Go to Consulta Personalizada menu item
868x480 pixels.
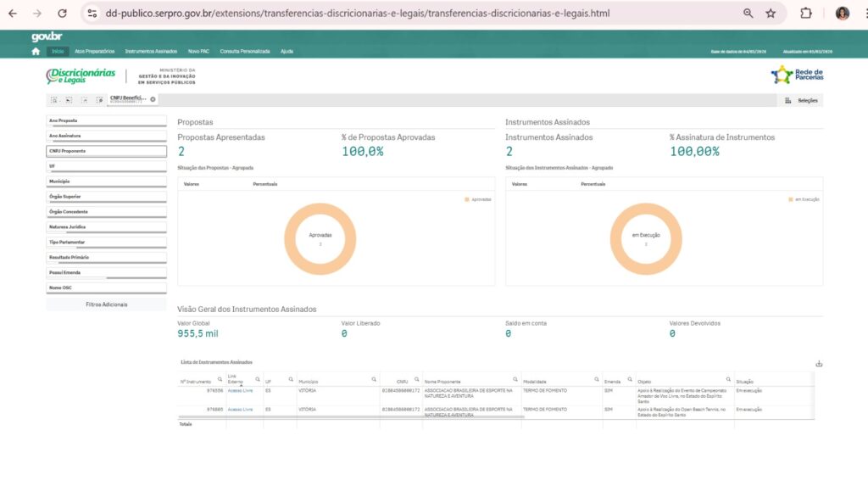coord(244,52)
